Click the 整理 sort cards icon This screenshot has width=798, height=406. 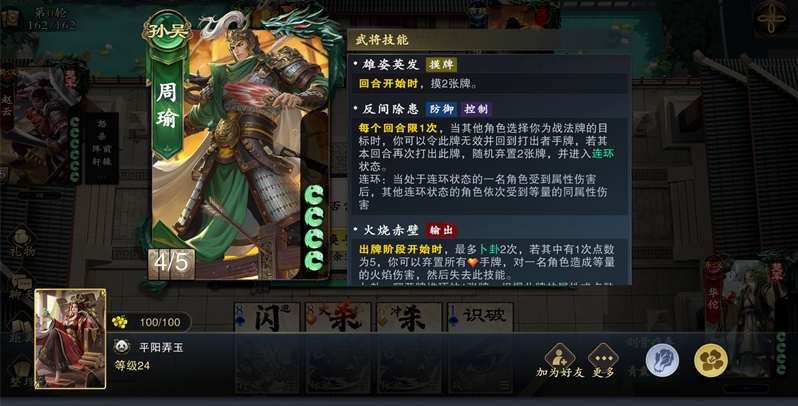22,371
